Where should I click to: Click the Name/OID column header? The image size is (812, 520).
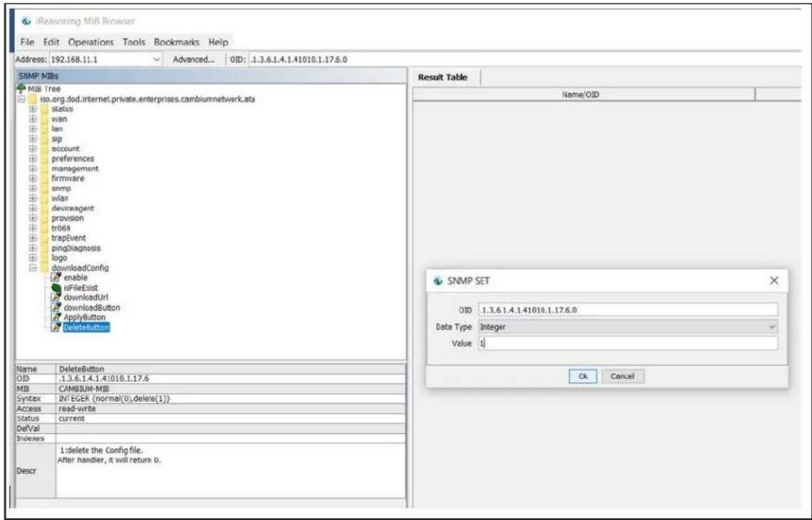point(580,95)
